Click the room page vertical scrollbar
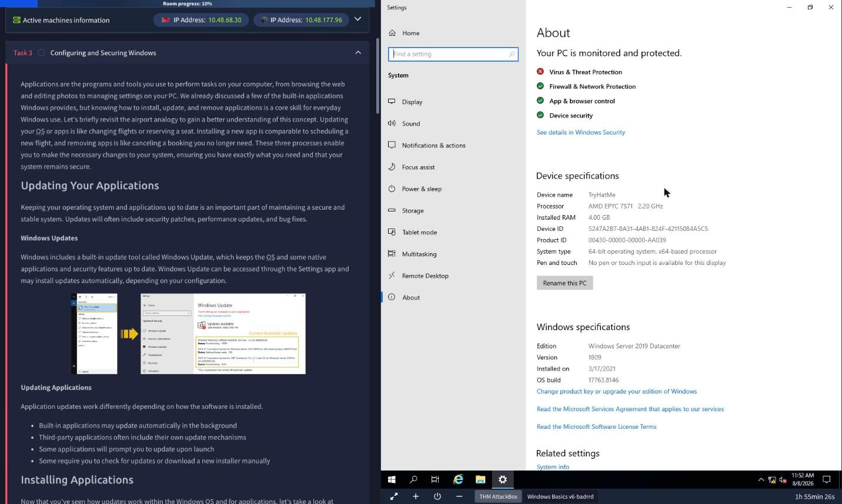 point(377,76)
